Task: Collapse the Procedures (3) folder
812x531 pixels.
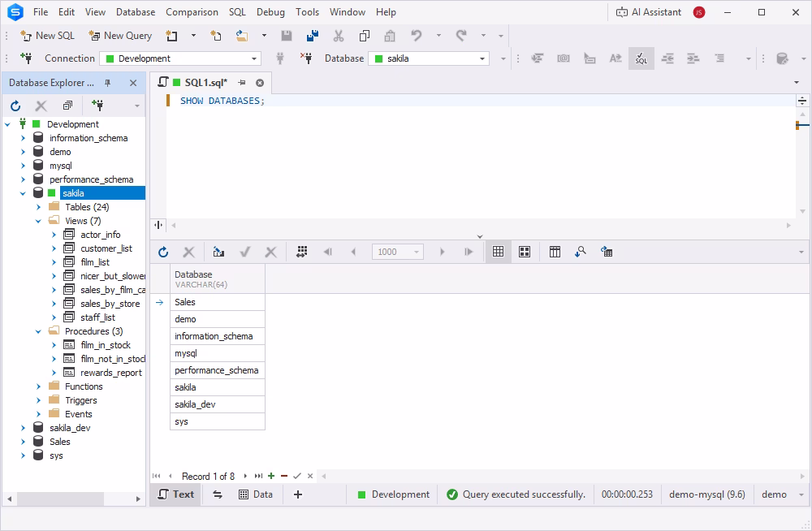Action: 38,331
